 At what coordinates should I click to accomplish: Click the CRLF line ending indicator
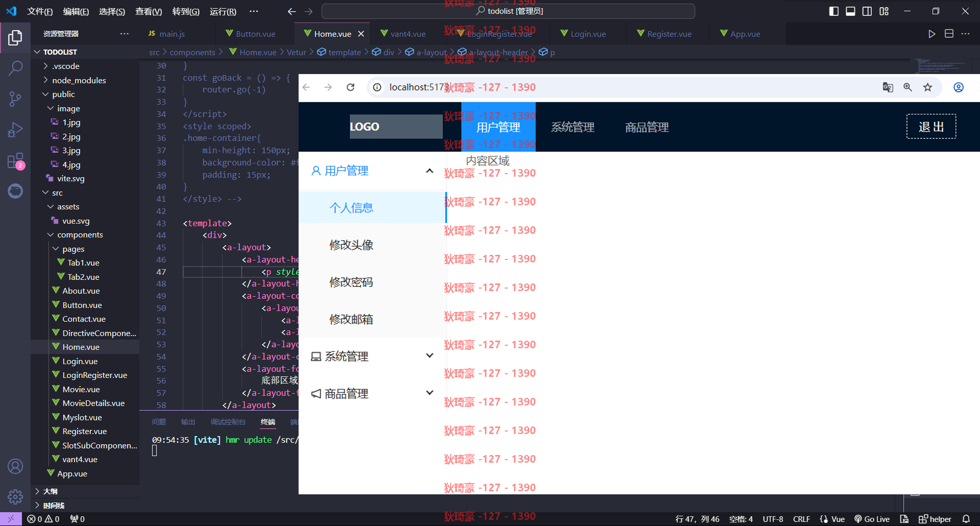(801, 519)
